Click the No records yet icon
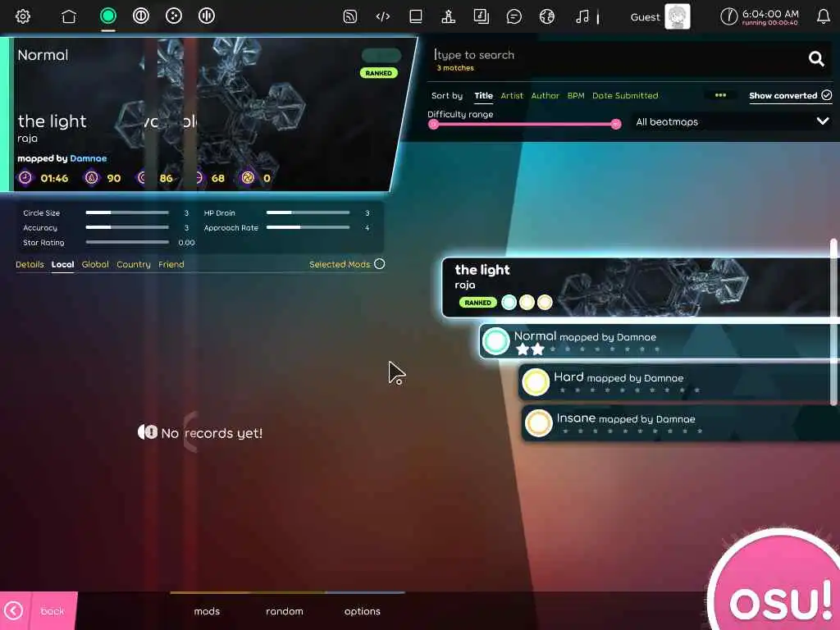Image resolution: width=840 pixels, height=630 pixels. coord(148,432)
